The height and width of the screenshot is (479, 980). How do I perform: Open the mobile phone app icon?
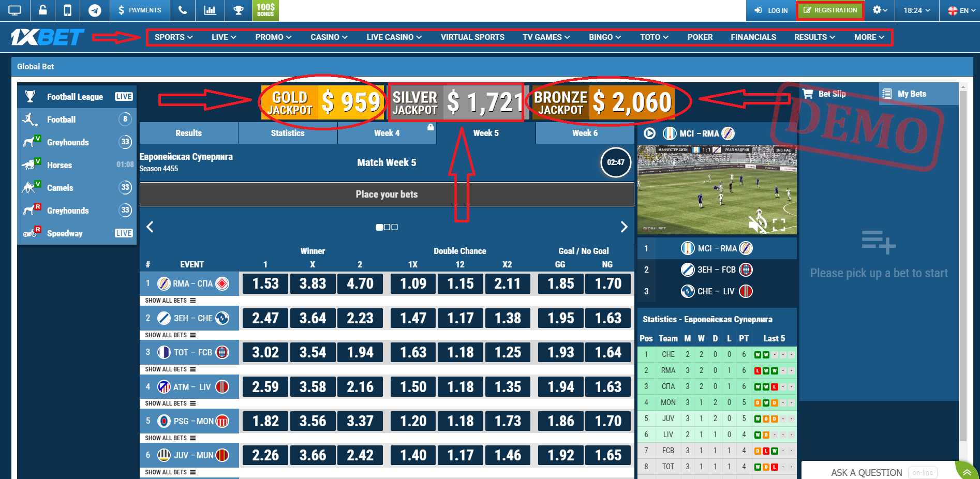67,10
